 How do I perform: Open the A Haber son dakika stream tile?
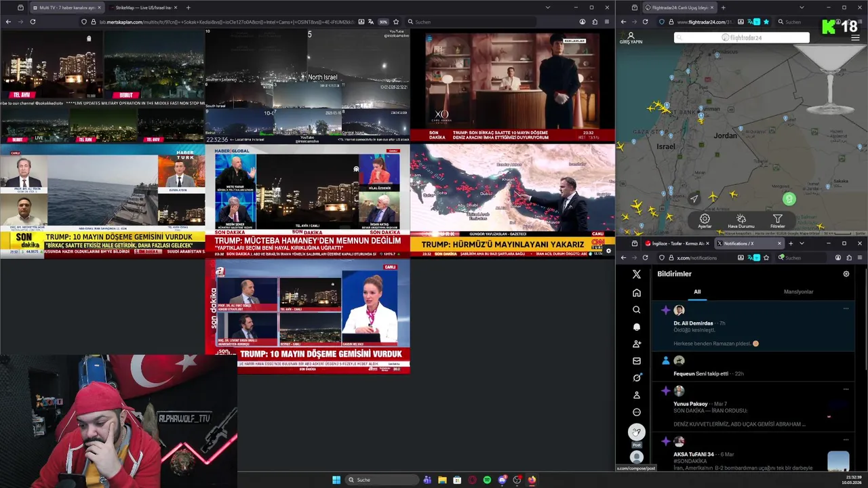(307, 316)
